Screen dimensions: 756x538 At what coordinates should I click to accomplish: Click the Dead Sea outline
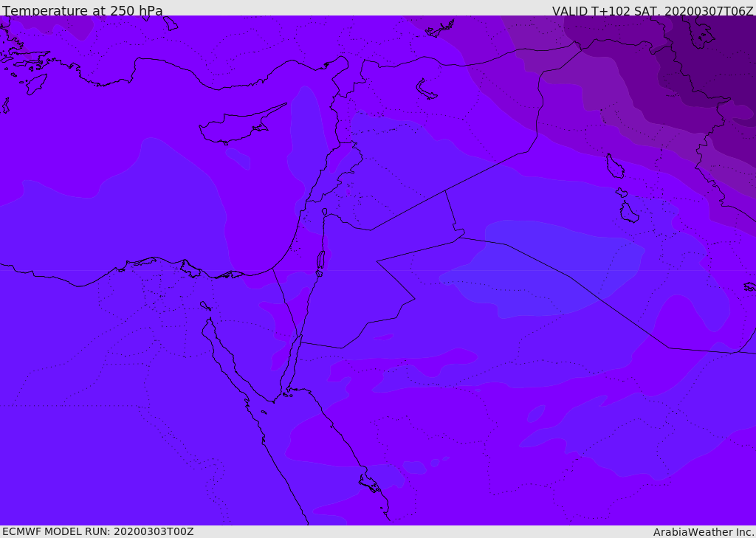pos(320,260)
